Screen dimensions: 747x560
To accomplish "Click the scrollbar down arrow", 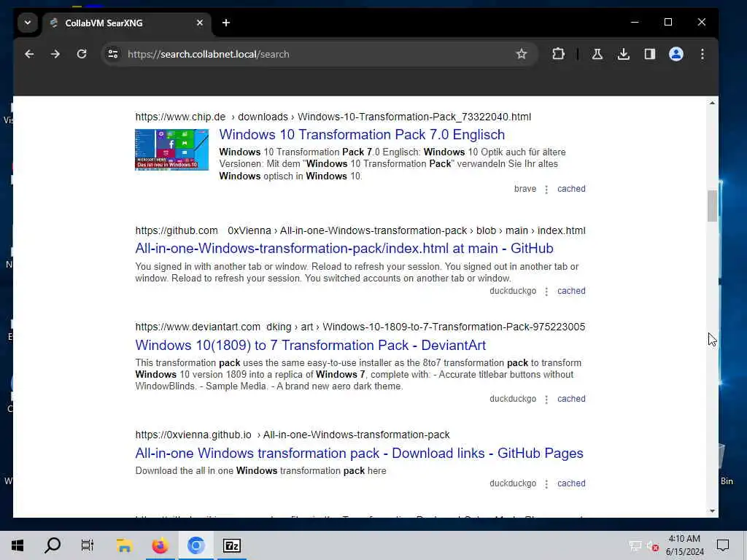I will [712, 511].
